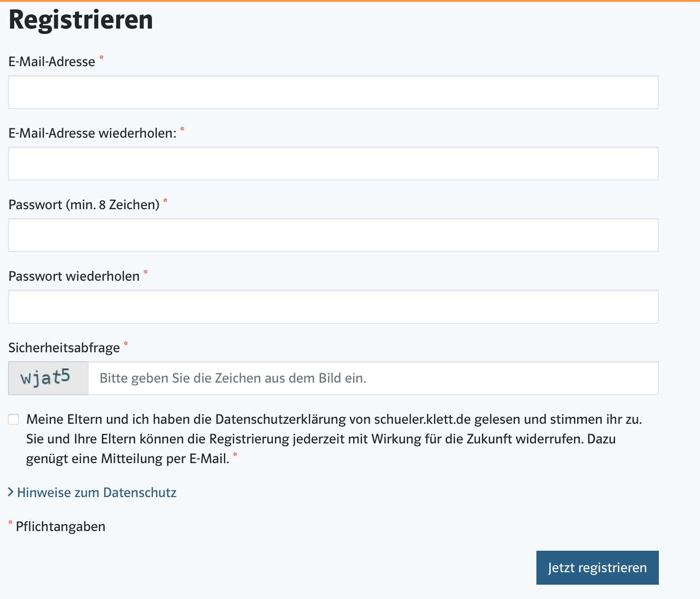Click the 'E-Mail-Adresse wiederholen:' label
Viewport: 700px width, 599px height.
click(93, 133)
